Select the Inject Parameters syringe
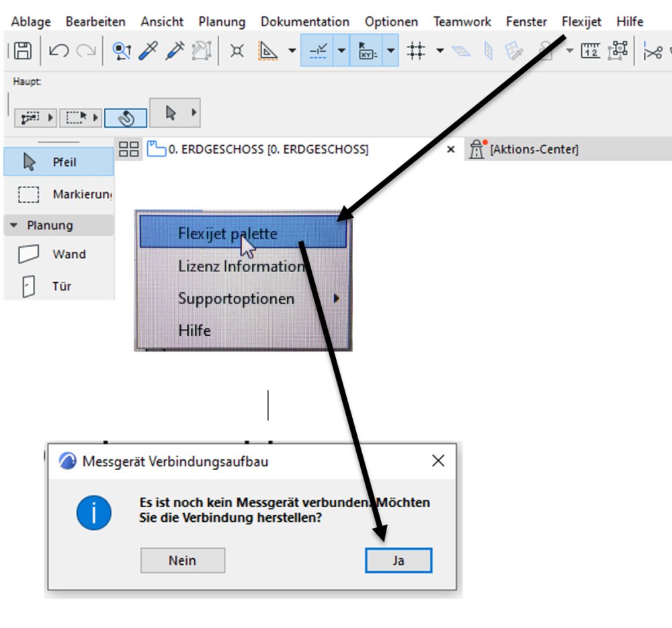672x628 pixels. [175, 51]
